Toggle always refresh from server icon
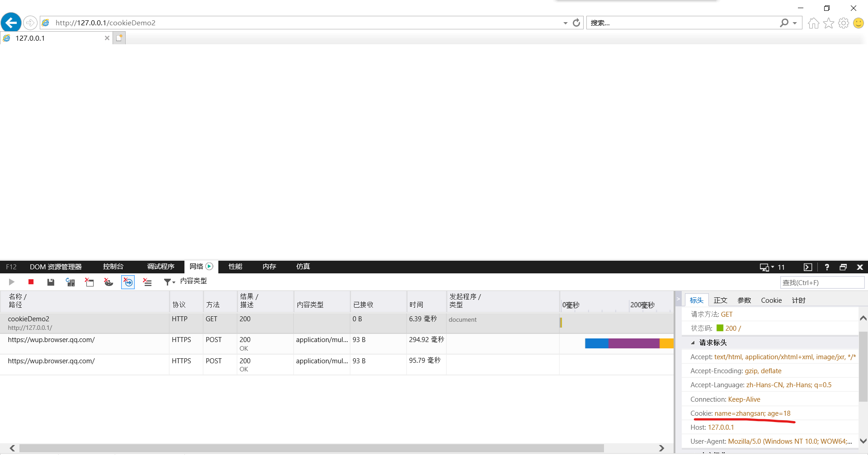868x455 pixels. 70,282
